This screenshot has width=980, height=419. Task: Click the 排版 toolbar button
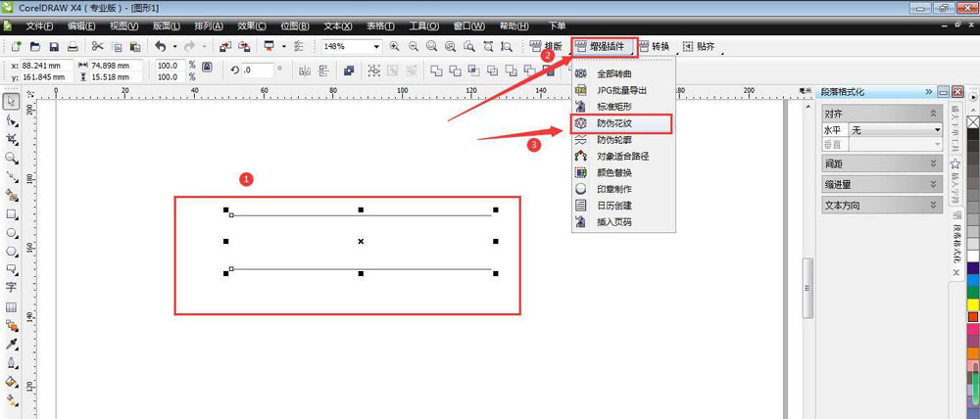[547, 46]
